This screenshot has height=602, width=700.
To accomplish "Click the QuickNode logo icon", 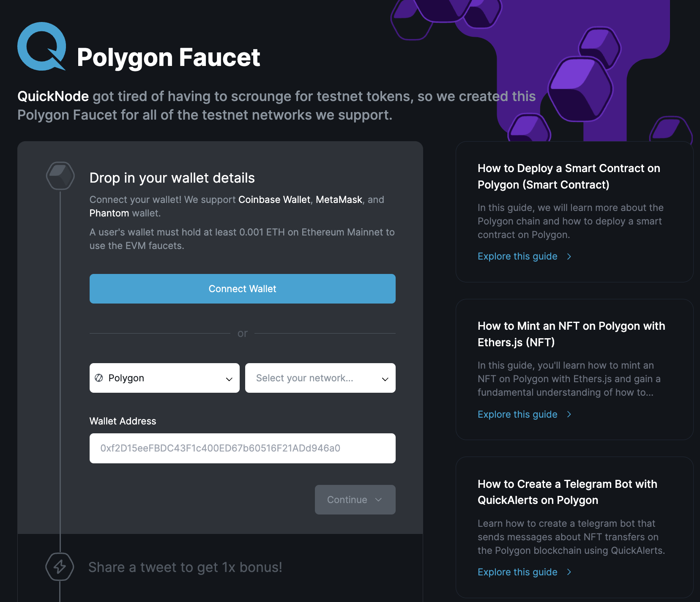I will point(41,46).
